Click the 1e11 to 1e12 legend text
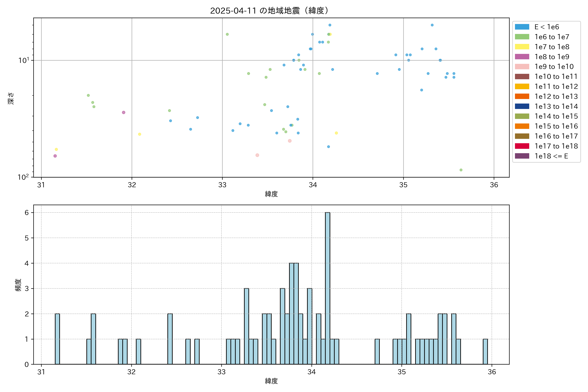The height and width of the screenshot is (392, 588). click(556, 87)
